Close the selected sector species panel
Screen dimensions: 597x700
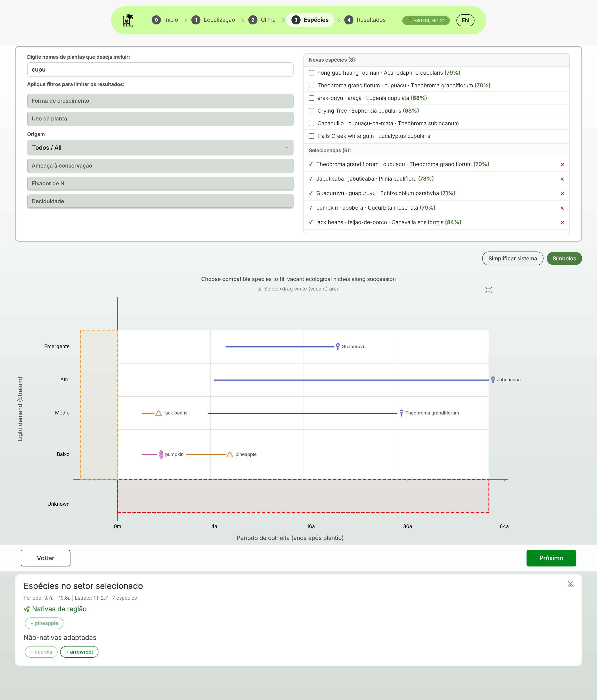click(x=570, y=584)
